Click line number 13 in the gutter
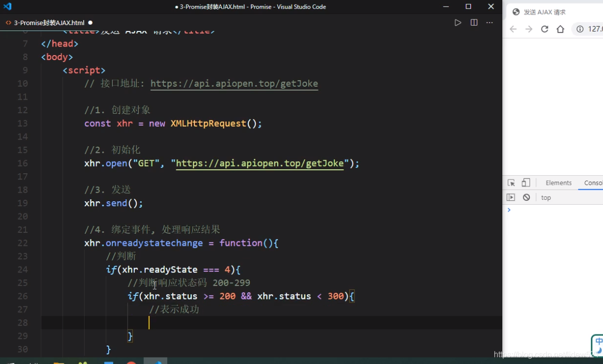 (x=23, y=123)
